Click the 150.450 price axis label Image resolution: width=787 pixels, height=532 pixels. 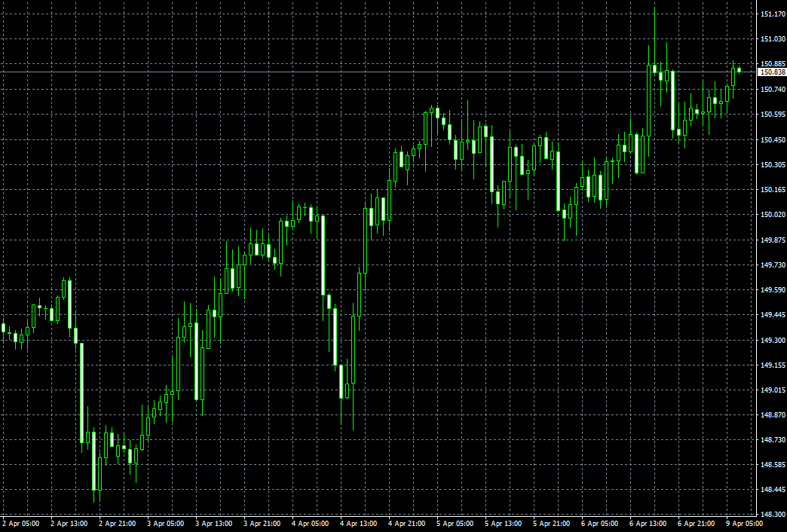click(x=773, y=139)
